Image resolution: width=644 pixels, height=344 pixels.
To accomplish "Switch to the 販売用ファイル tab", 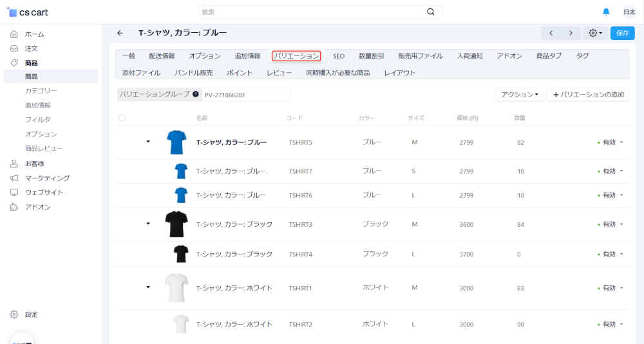I will [421, 56].
